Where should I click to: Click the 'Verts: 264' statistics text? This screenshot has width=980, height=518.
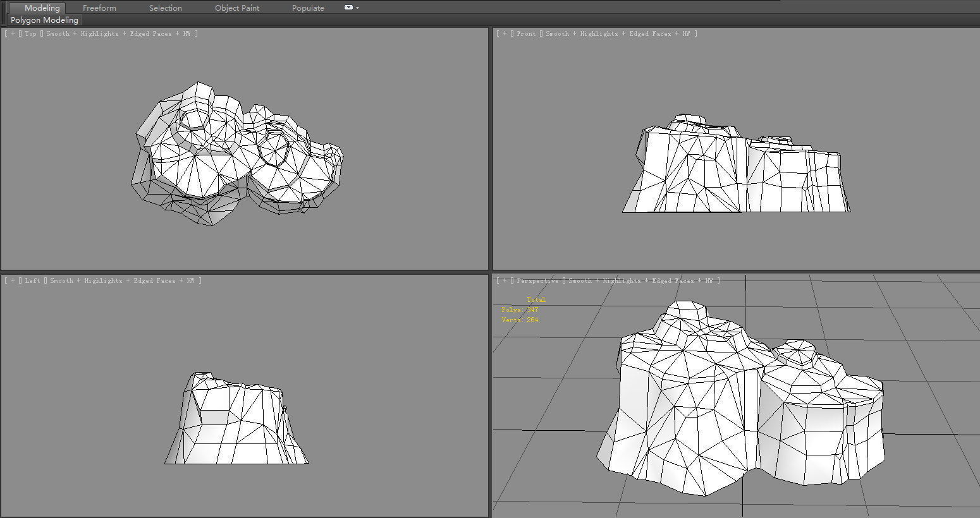point(520,320)
